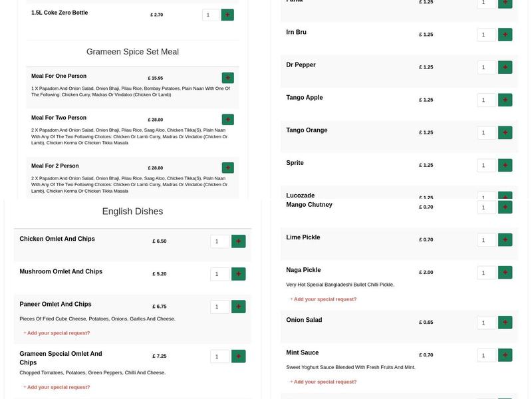
Task: Add a special request for Naga Pickle
Action: pyautogui.click(x=322, y=298)
